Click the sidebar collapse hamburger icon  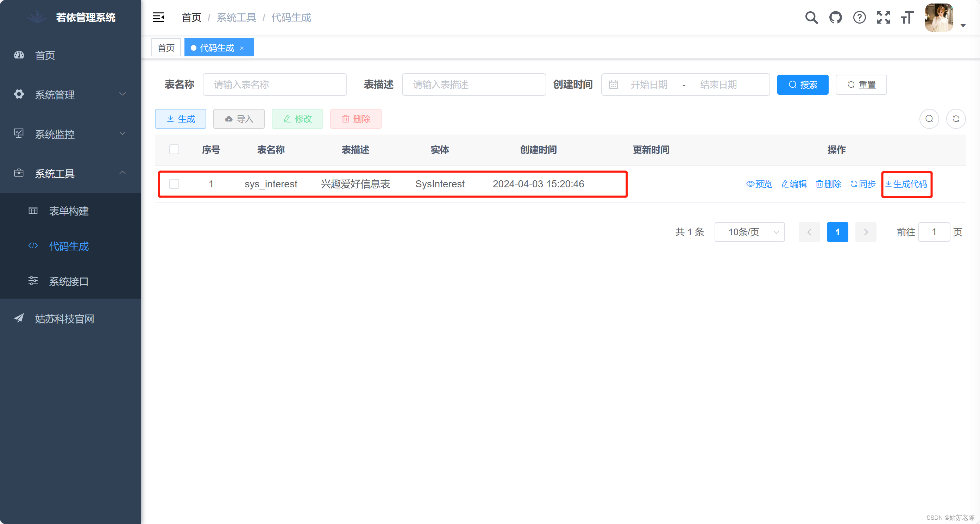click(x=158, y=18)
